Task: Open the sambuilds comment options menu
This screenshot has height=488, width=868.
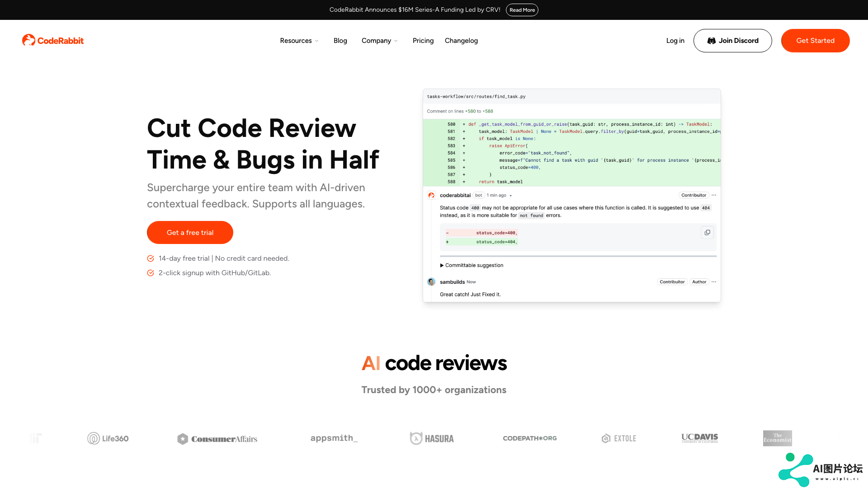Action: point(714,282)
